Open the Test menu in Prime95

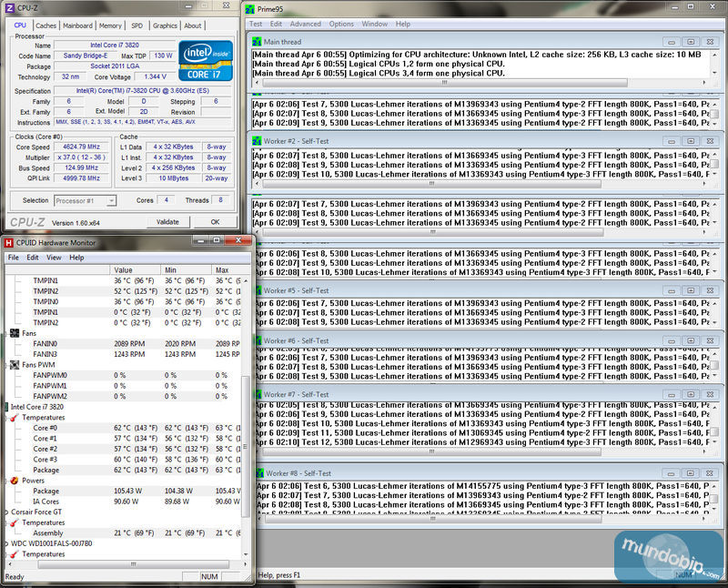pyautogui.click(x=256, y=24)
